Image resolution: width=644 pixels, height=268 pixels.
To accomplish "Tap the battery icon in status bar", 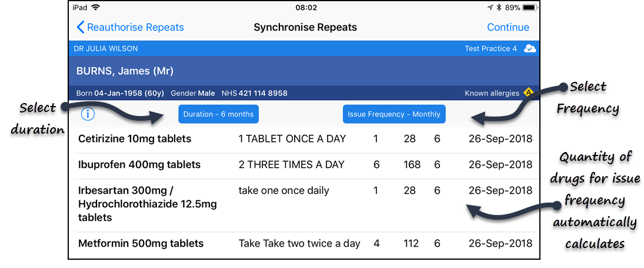I will click(529, 8).
